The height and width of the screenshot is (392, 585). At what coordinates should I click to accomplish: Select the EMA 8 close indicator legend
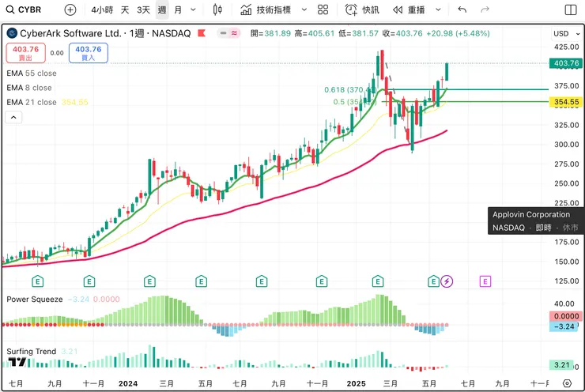pyautogui.click(x=29, y=88)
